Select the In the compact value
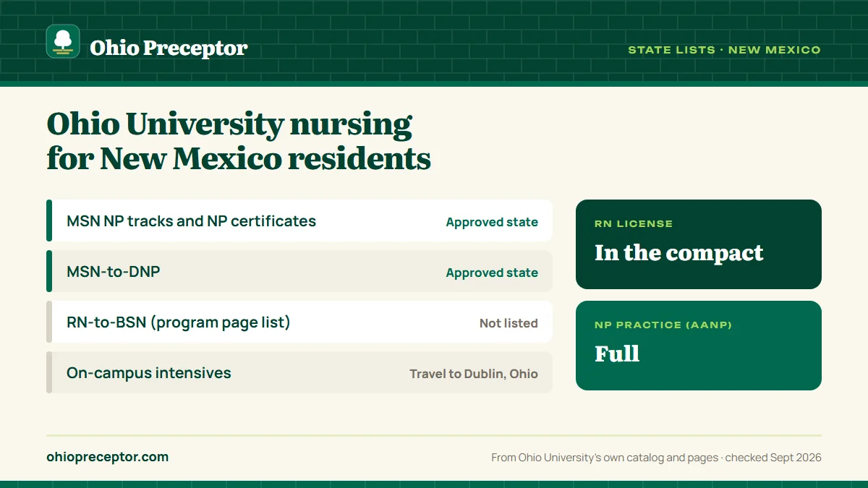The height and width of the screenshot is (488, 868). (x=679, y=253)
